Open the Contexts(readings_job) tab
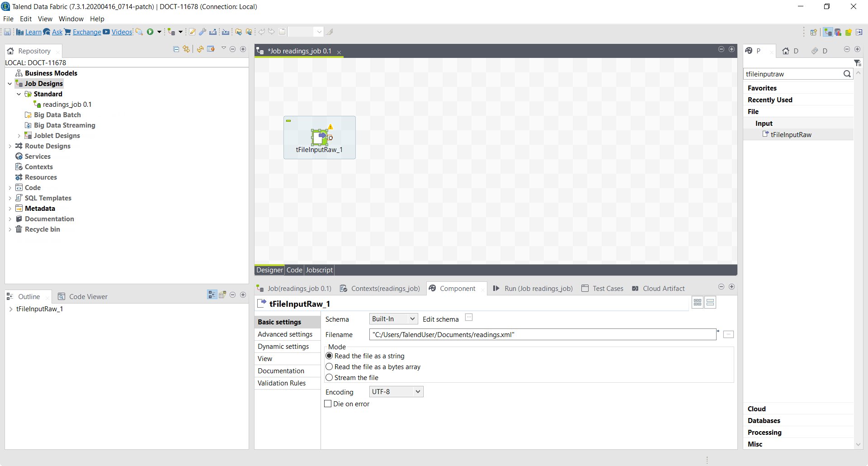Image resolution: width=868 pixels, height=466 pixels. pos(380,289)
